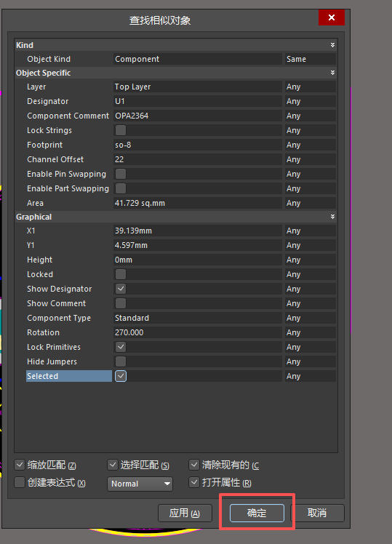
Task: Click the Designator value U1
Action: [197, 101]
